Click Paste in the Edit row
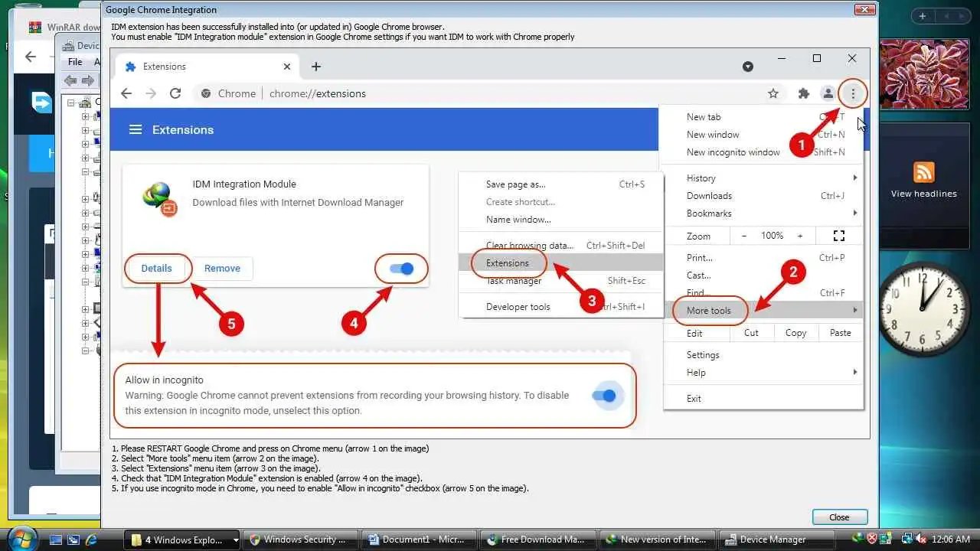Screen dimensions: 980x551 840,333
